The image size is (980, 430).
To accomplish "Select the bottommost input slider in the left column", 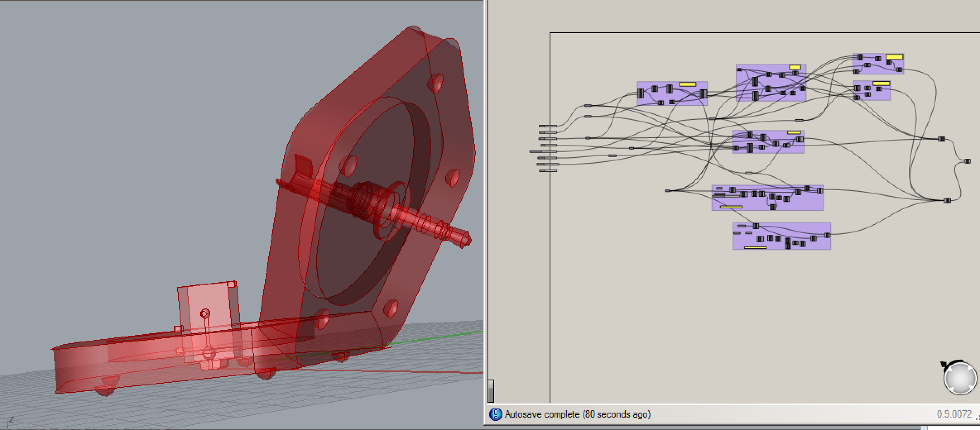I will [548, 171].
